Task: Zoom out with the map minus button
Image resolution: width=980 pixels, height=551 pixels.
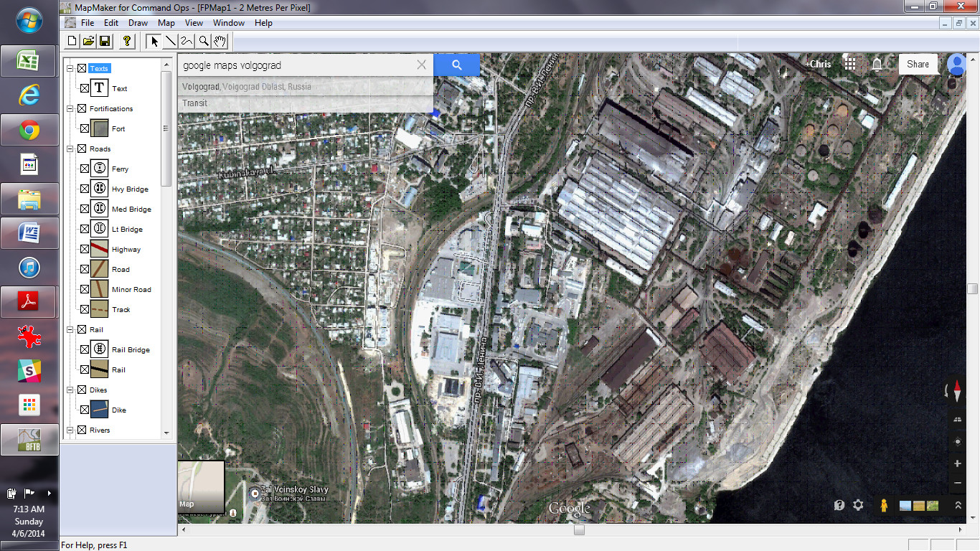Action: 957,483
